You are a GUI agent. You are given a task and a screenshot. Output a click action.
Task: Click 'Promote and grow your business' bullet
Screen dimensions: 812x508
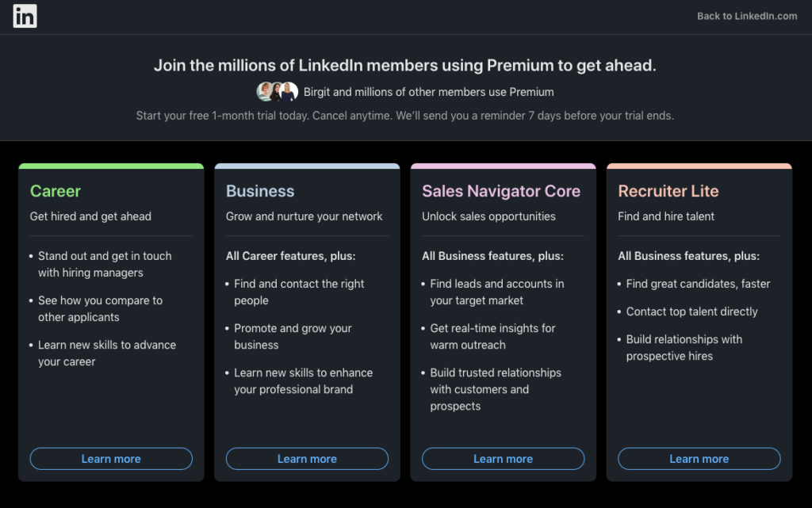click(x=293, y=336)
